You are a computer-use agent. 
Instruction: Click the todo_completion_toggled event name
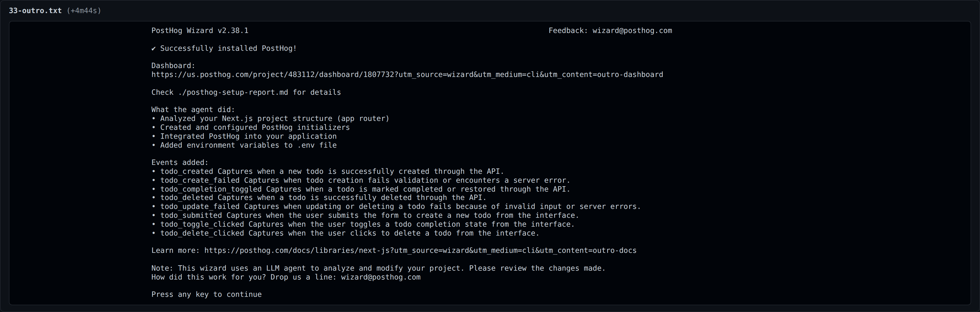click(211, 189)
